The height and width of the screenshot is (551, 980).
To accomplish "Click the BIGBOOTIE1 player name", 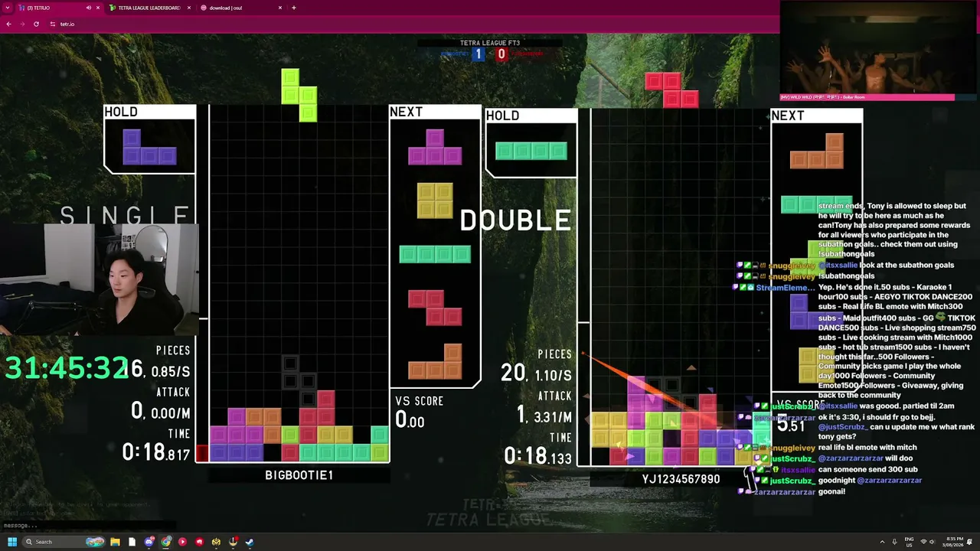I will (x=299, y=475).
